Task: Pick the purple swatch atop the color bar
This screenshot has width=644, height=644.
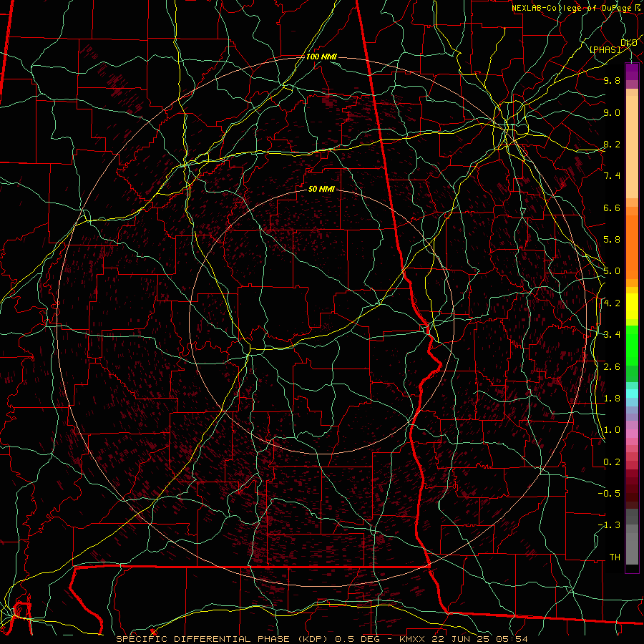Action: coord(632,72)
